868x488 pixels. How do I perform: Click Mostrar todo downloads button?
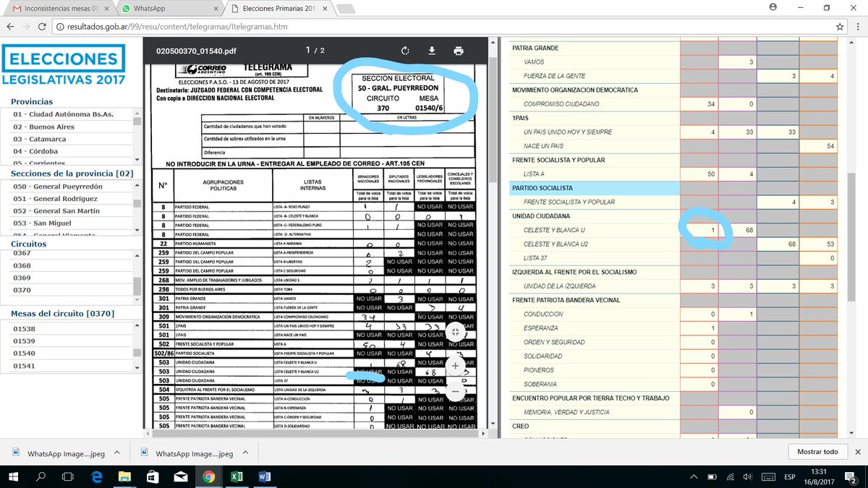click(817, 452)
